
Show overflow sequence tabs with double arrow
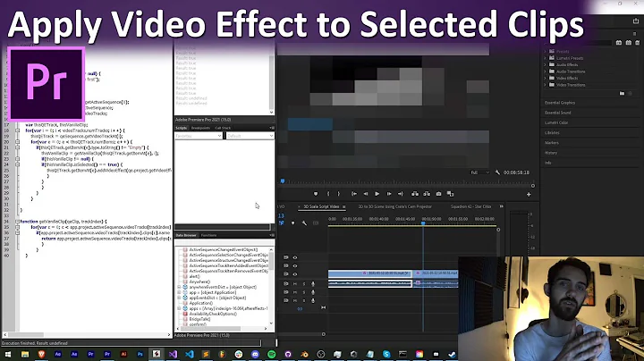[x=502, y=206]
